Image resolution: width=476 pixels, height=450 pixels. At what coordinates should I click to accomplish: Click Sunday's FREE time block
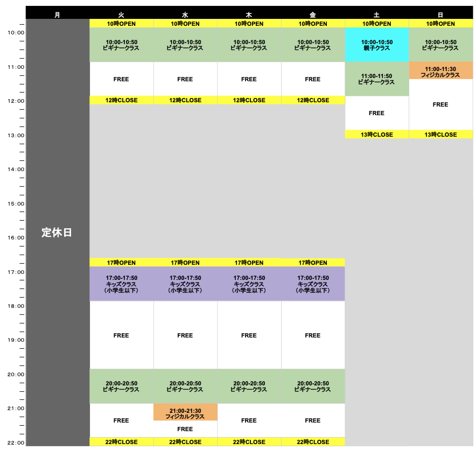(x=440, y=104)
